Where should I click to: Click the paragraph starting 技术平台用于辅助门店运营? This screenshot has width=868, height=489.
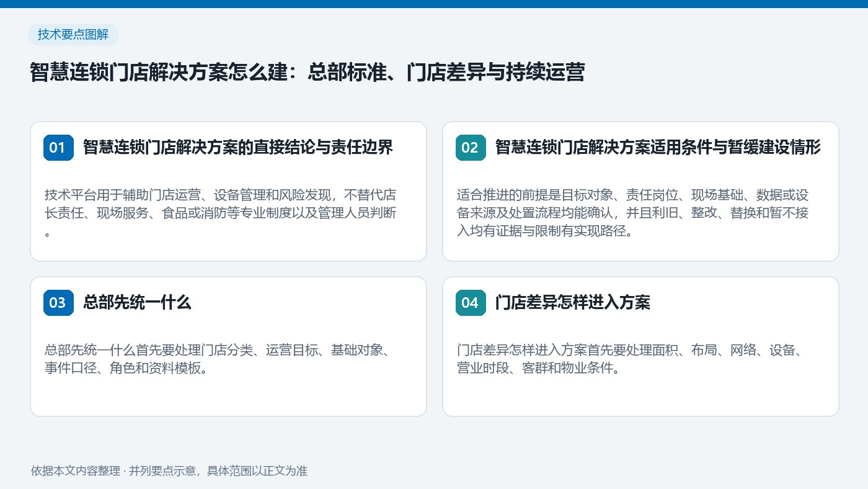[x=221, y=213]
